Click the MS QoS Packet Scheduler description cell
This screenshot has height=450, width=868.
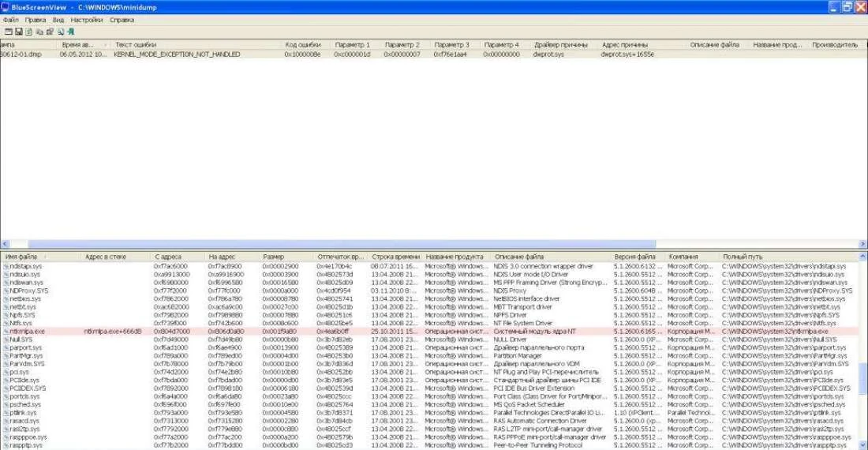pos(529,405)
